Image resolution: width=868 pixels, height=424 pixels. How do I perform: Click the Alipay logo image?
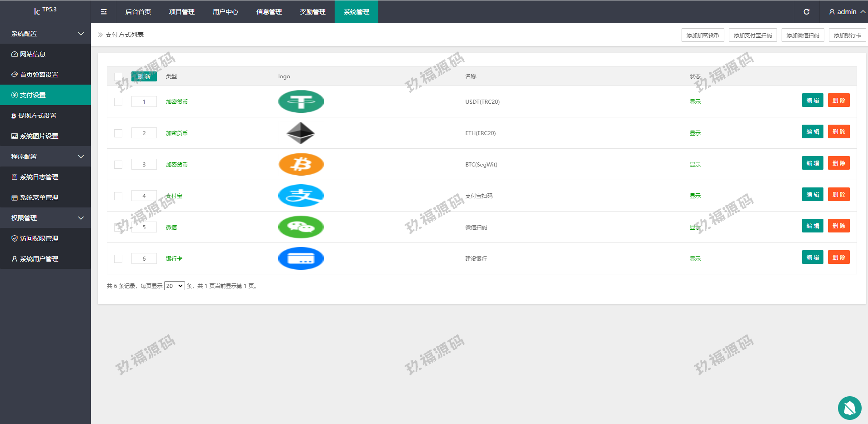pos(301,196)
